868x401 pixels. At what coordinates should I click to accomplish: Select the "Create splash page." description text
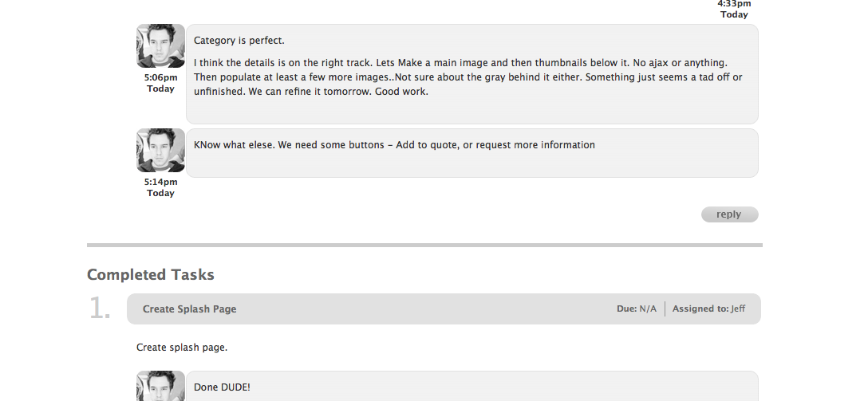(x=182, y=348)
